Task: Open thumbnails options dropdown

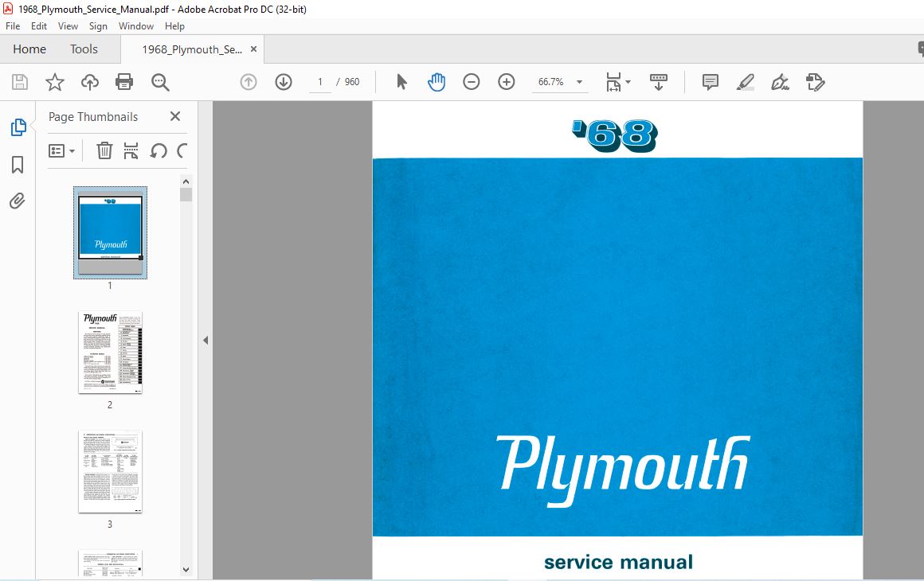Action: coord(61,151)
